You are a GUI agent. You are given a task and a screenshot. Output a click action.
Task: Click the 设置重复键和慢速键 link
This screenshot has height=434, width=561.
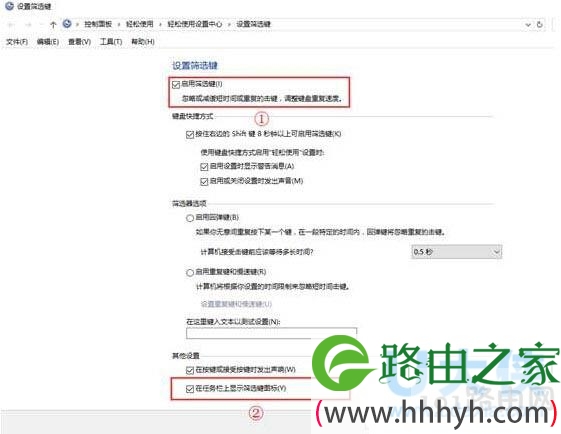click(x=236, y=304)
